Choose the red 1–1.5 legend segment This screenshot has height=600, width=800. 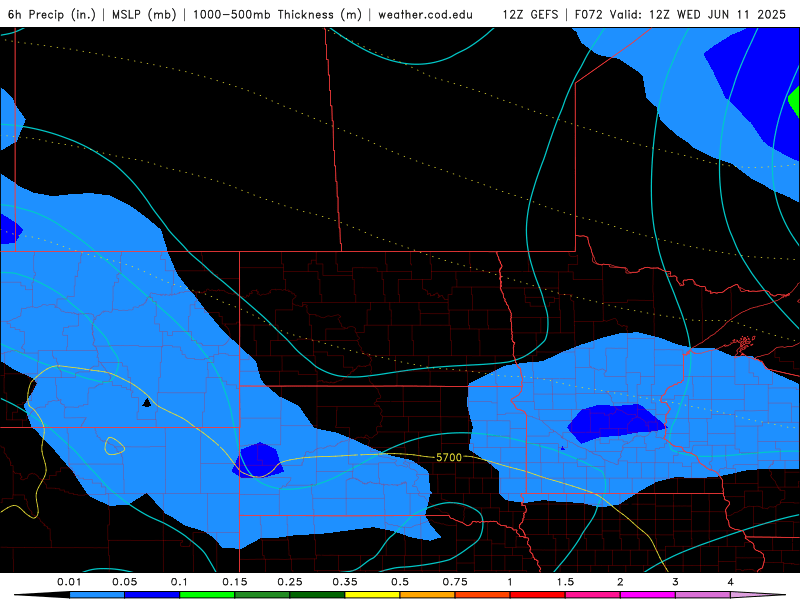point(538,595)
